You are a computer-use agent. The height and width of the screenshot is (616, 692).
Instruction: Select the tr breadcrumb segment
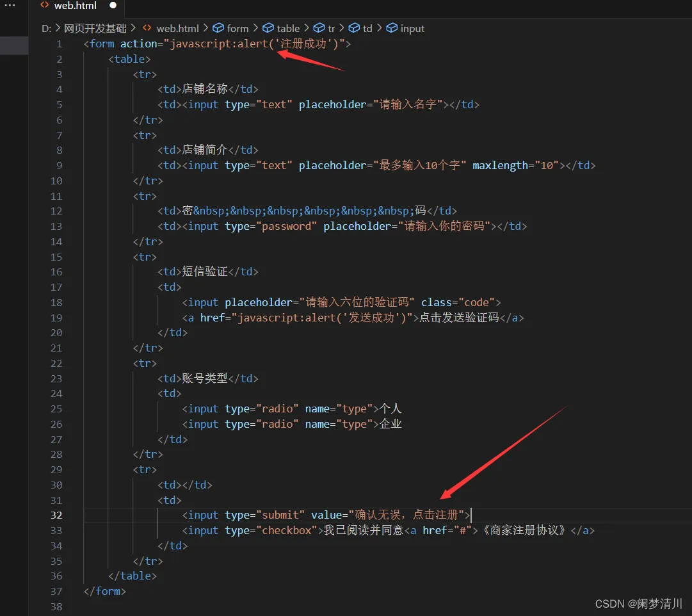pos(332,29)
